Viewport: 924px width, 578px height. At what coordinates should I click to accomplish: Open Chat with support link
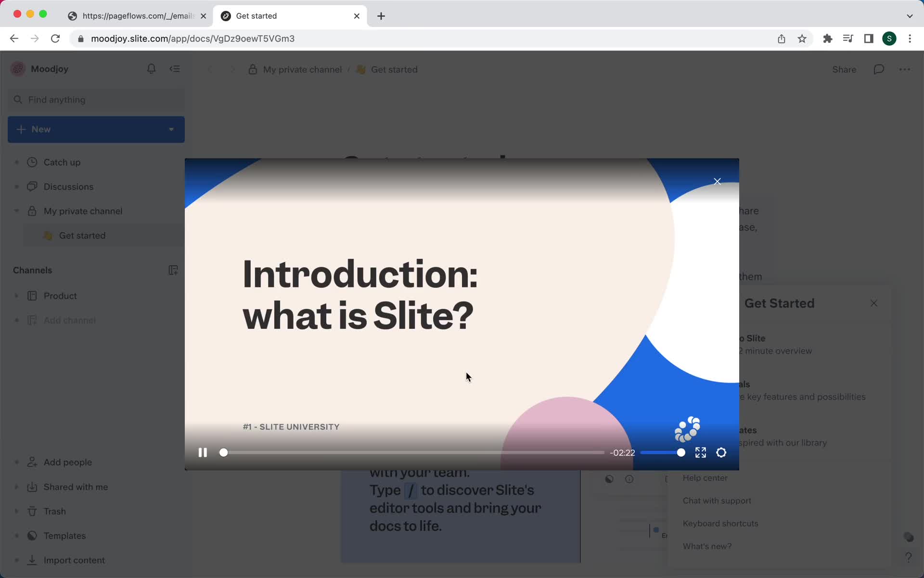pos(717,501)
